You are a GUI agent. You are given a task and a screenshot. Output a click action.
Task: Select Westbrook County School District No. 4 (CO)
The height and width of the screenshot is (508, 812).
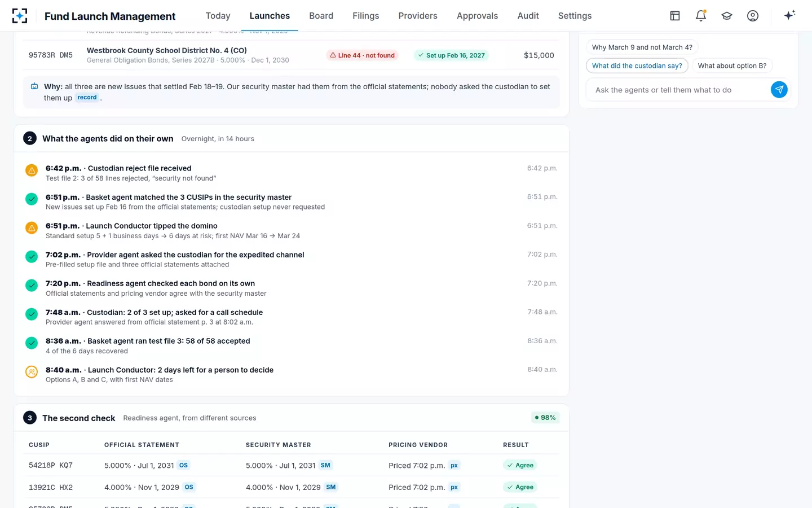coord(167,50)
